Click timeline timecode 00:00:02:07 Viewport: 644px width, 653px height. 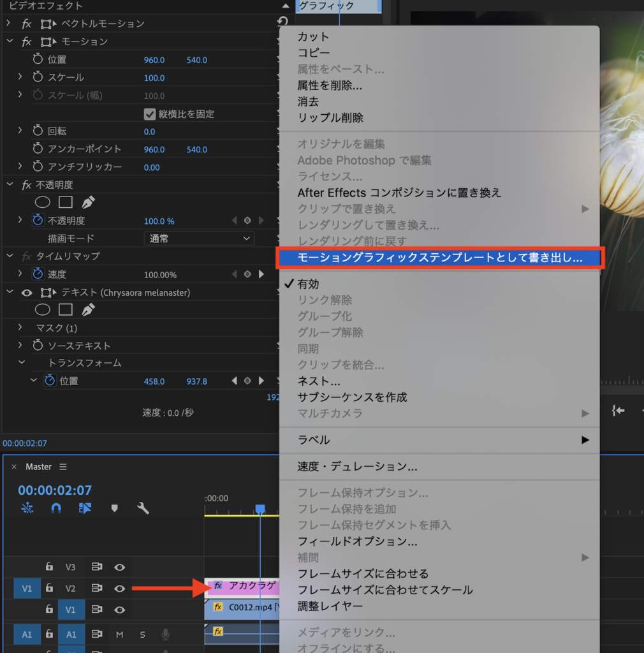(55, 490)
